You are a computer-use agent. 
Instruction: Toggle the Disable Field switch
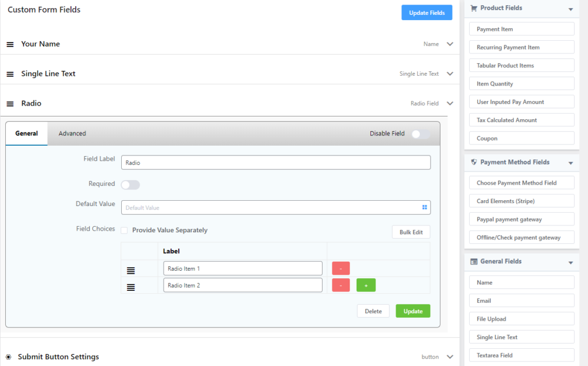[x=420, y=134]
